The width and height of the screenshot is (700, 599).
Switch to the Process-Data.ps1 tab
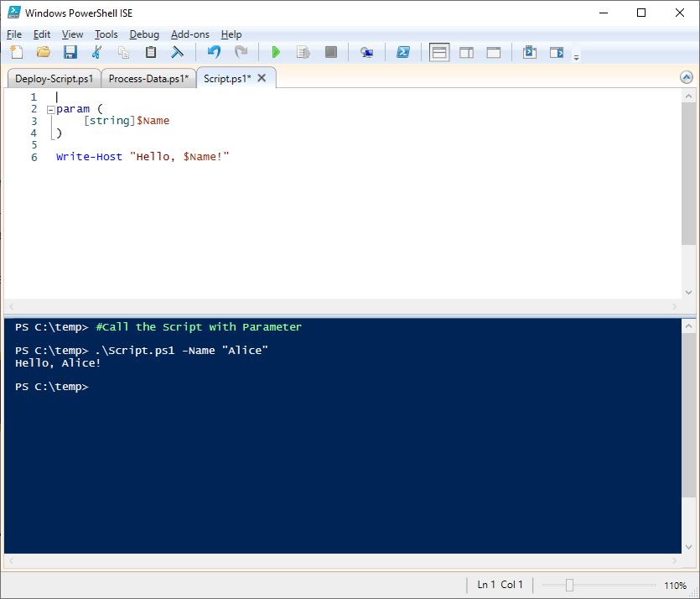pyautogui.click(x=148, y=79)
